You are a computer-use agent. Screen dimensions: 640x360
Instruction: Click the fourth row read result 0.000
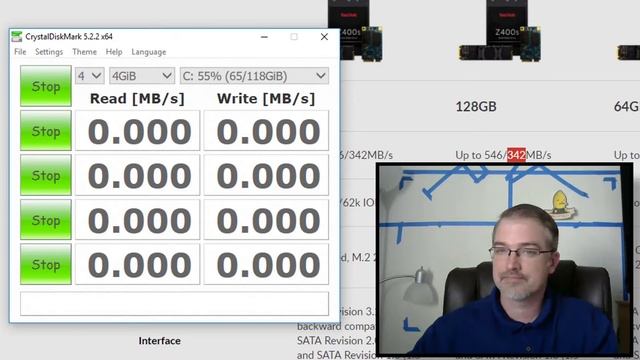[x=138, y=264]
